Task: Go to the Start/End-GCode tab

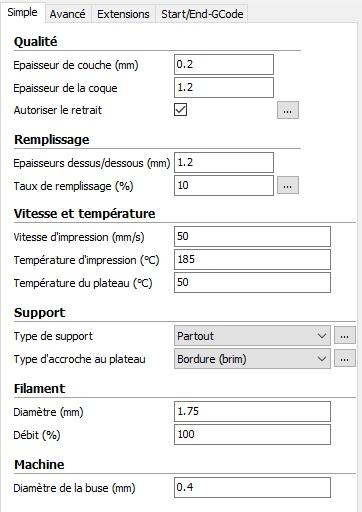Action: (202, 14)
